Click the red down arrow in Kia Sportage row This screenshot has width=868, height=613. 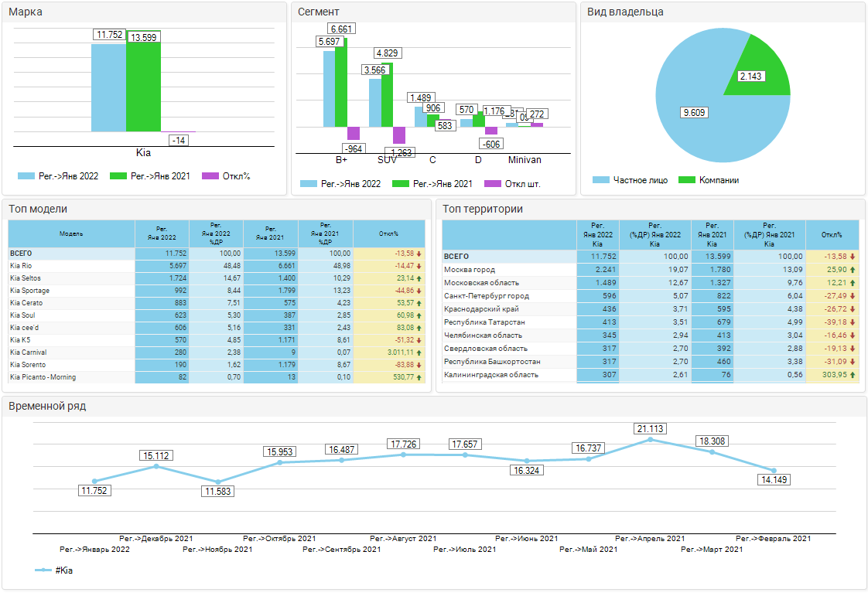[419, 291]
